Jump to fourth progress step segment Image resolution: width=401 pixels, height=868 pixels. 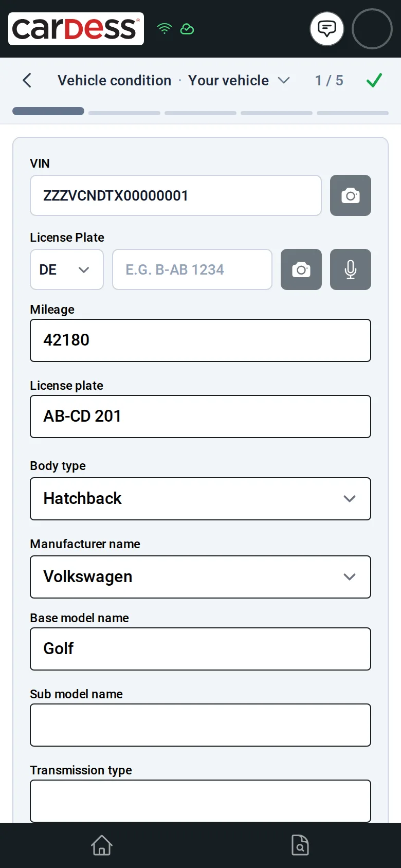pyautogui.click(x=277, y=113)
